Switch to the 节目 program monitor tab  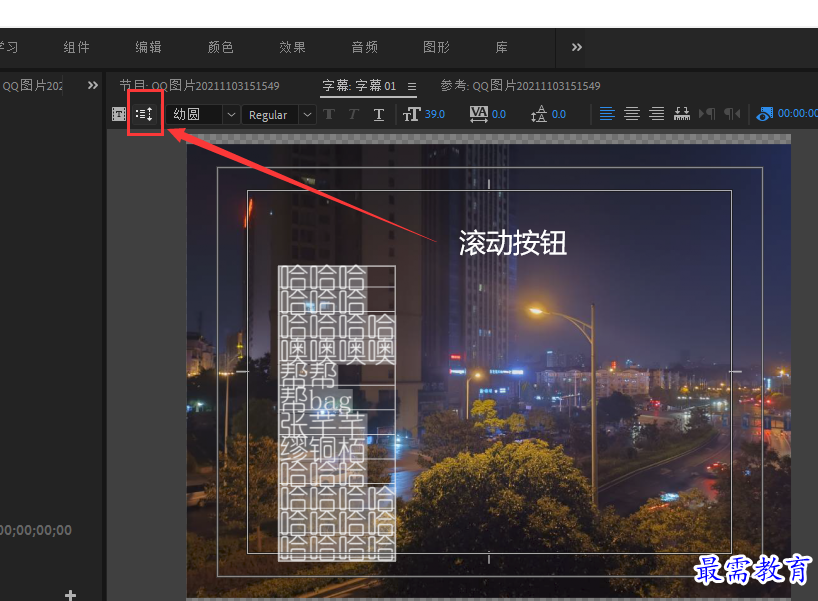tap(199, 86)
